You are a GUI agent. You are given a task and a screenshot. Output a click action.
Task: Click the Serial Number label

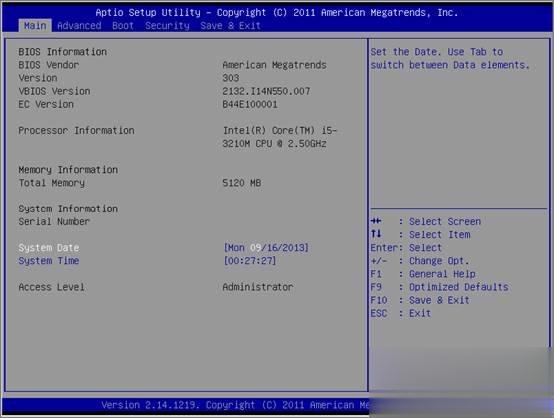point(54,222)
